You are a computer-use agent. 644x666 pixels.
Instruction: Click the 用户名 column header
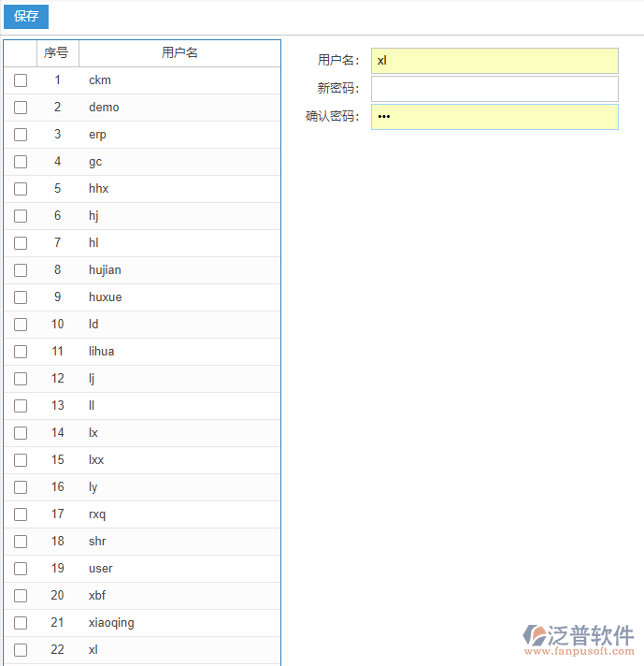[179, 53]
